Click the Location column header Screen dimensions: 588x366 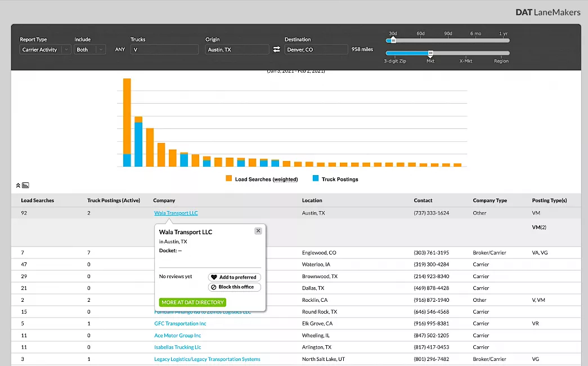[312, 200]
